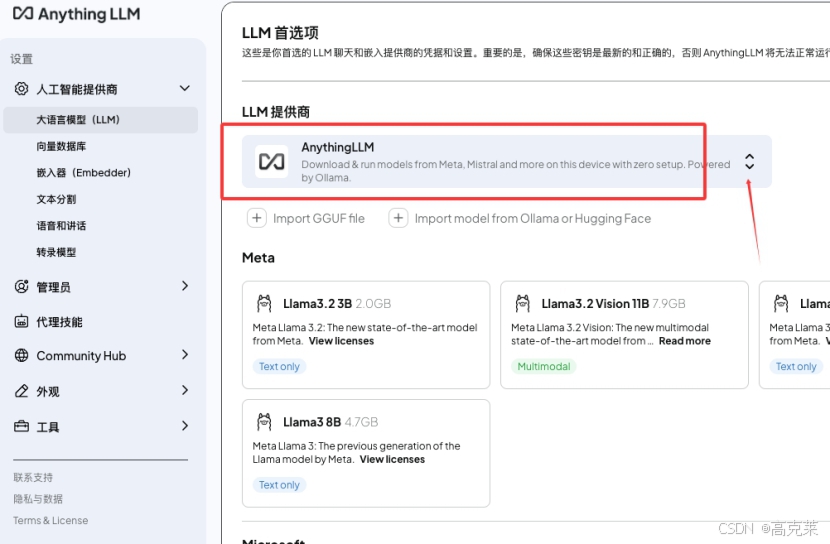The width and height of the screenshot is (830, 544).
Task: Click the Meta section heading
Action: pos(258,258)
